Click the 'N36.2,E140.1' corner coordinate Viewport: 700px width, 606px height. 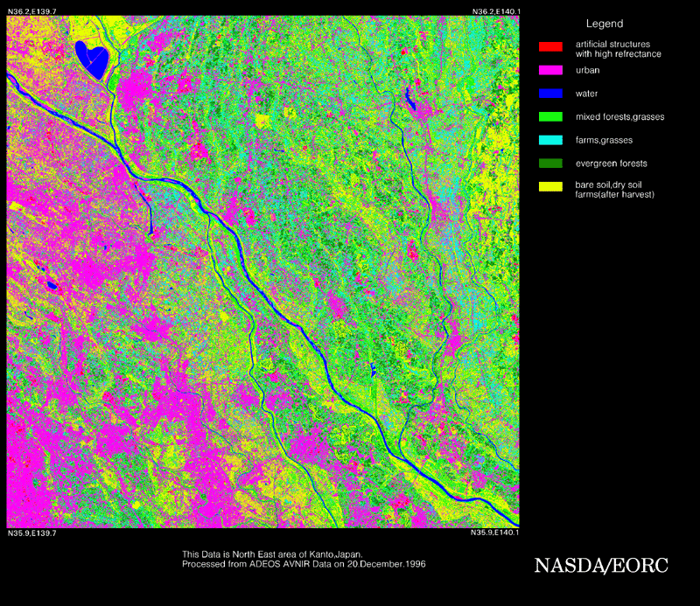496,11
